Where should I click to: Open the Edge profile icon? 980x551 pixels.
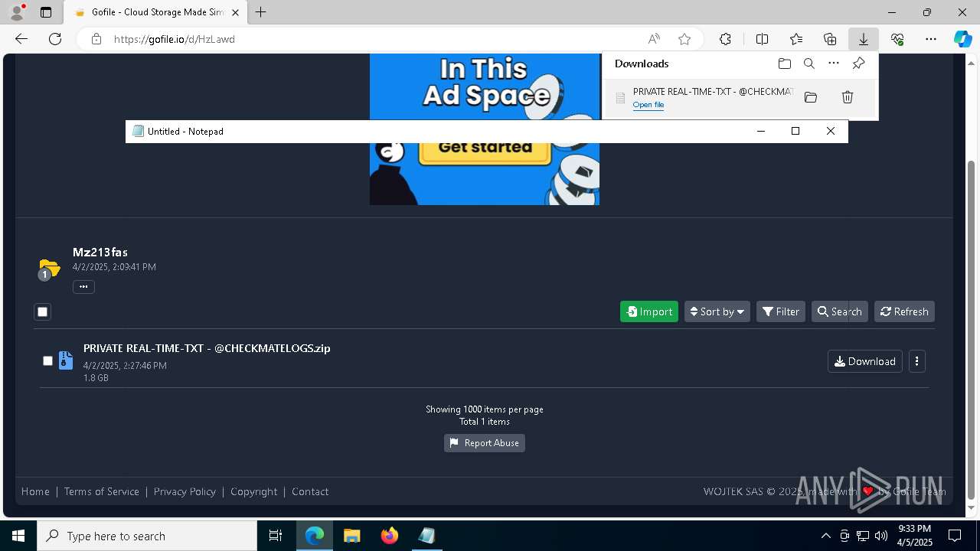17,12
